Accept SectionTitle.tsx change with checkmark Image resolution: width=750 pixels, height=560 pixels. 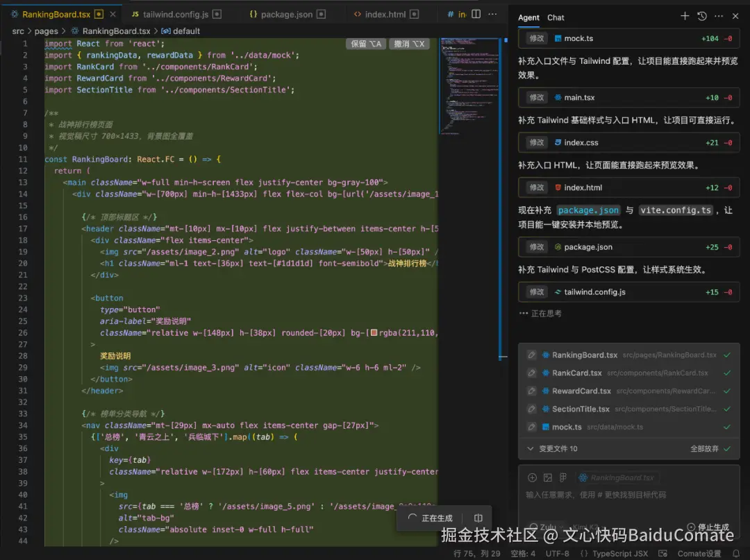click(x=727, y=409)
